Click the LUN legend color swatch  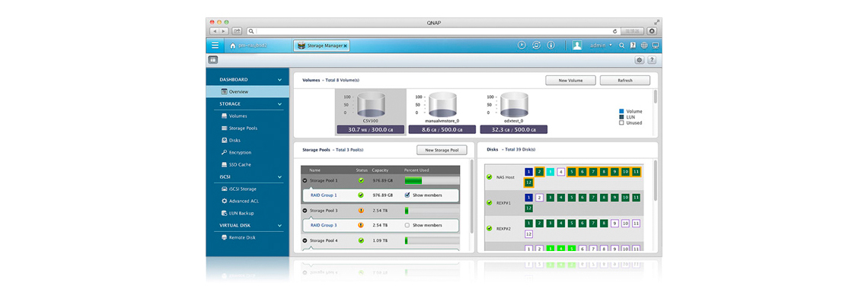pos(621,117)
